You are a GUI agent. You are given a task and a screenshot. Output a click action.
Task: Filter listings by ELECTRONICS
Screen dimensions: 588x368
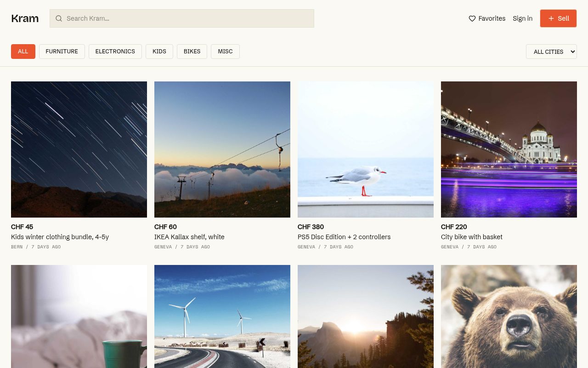coord(115,52)
